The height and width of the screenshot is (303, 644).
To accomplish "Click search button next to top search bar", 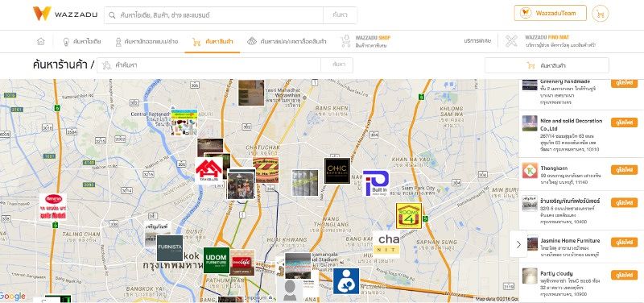I will point(340,15).
